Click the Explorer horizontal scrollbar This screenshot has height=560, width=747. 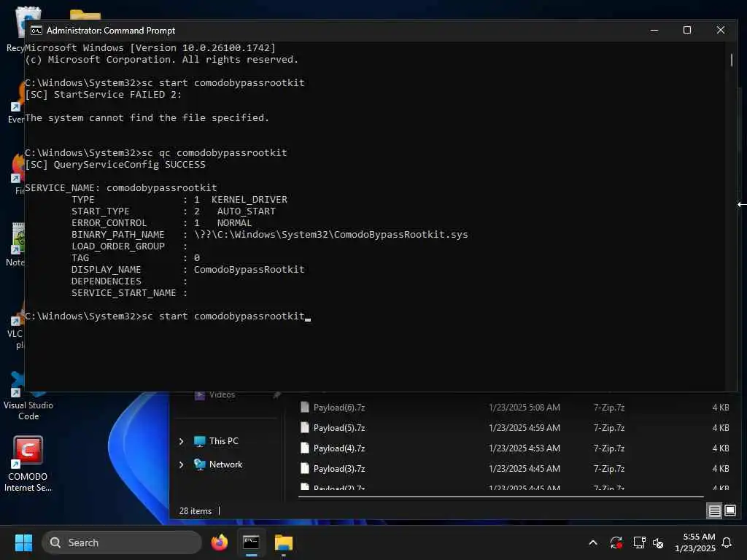pyautogui.click(x=500, y=497)
